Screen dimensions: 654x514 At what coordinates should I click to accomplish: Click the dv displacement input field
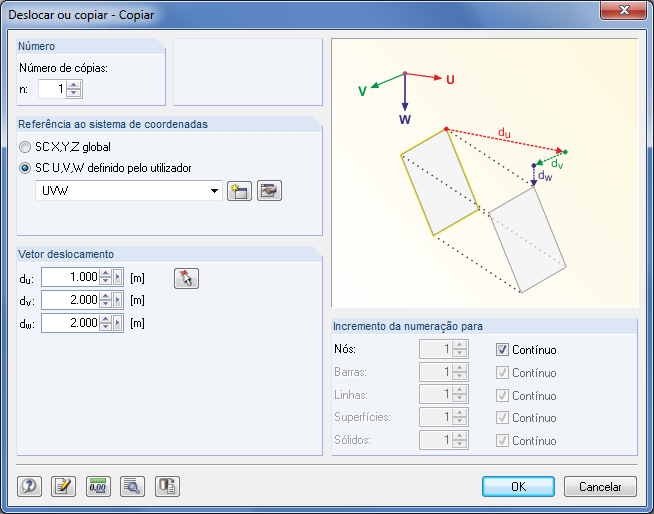71,300
